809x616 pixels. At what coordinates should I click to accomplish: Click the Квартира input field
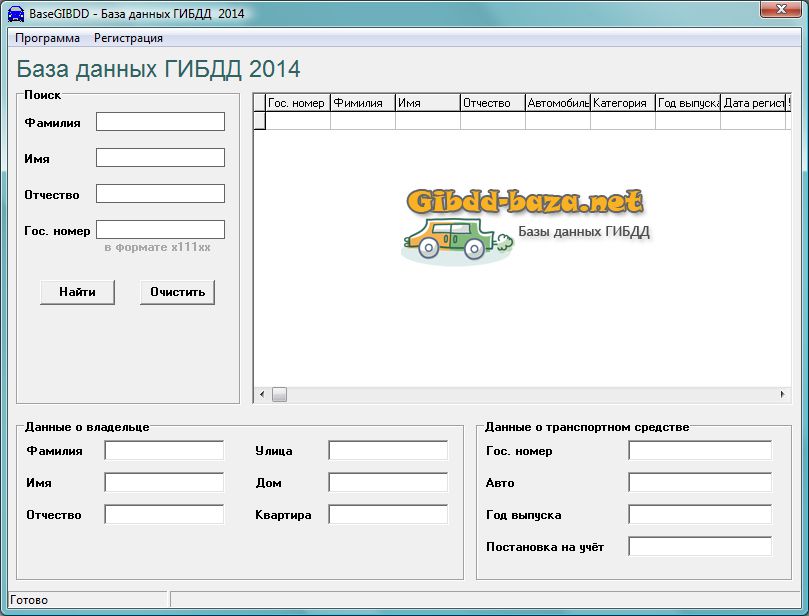(x=388, y=514)
